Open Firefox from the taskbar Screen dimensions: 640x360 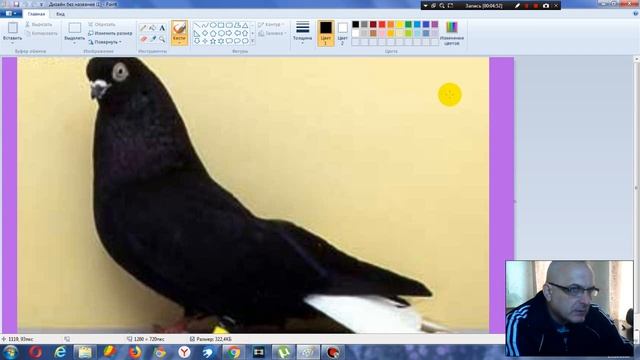pos(135,352)
